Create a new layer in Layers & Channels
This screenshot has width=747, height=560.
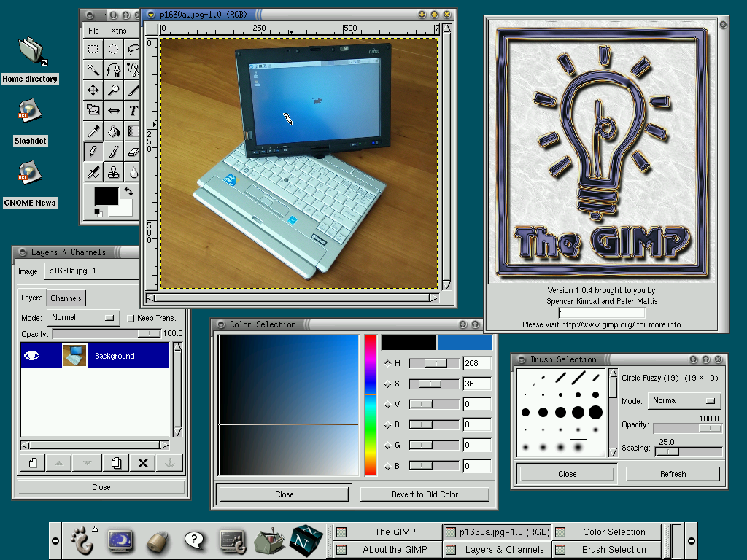tap(32, 462)
